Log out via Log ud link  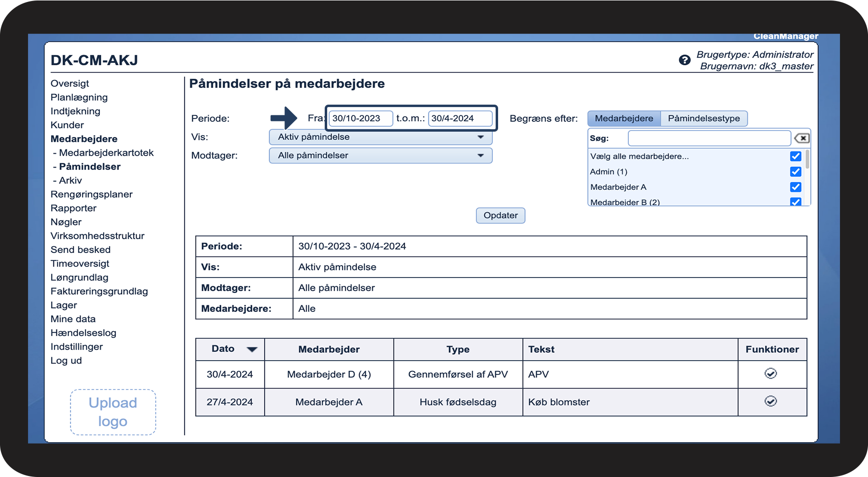(66, 361)
